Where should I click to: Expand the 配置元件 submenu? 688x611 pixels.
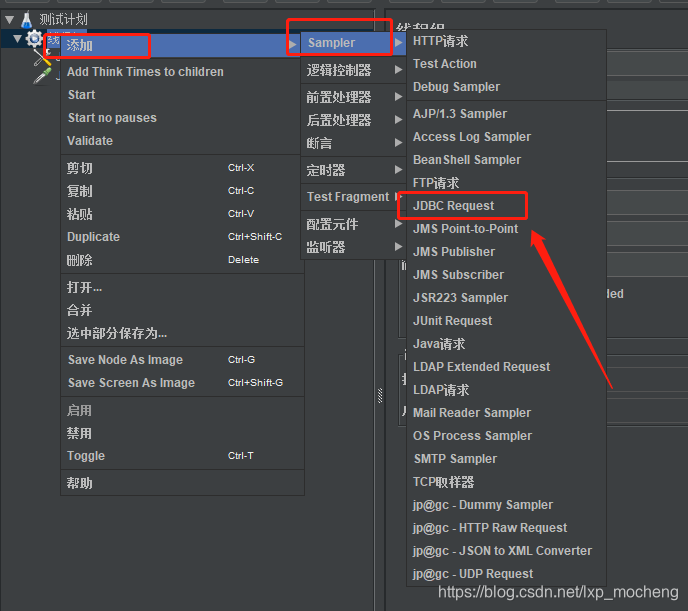[x=353, y=224]
